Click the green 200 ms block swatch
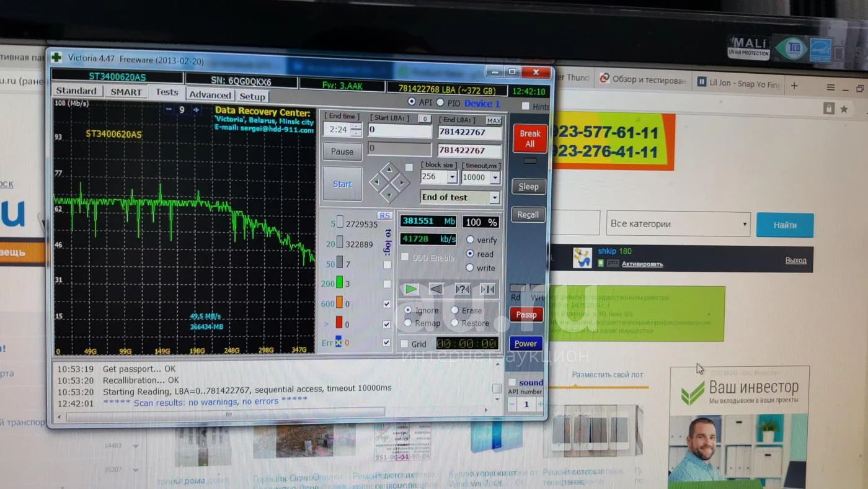The width and height of the screenshot is (868, 489). click(340, 283)
